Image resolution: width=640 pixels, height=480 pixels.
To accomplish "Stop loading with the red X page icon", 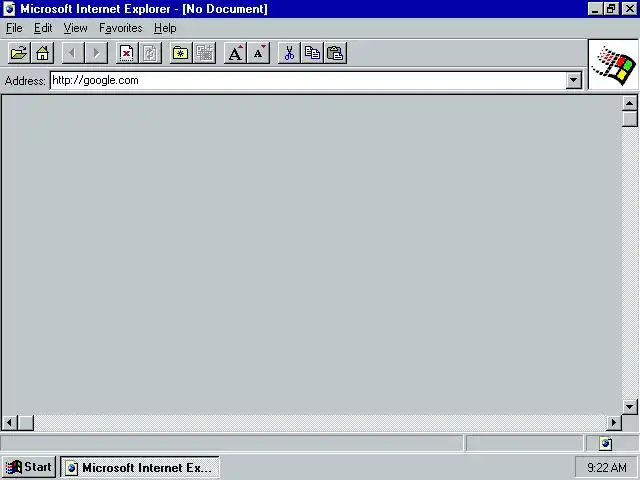I will [x=127, y=53].
